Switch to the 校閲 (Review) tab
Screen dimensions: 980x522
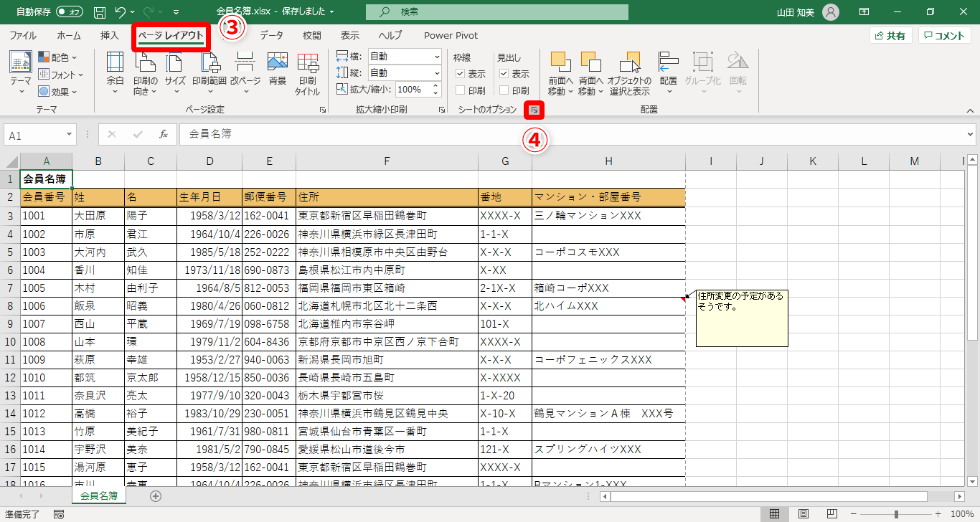(312, 36)
